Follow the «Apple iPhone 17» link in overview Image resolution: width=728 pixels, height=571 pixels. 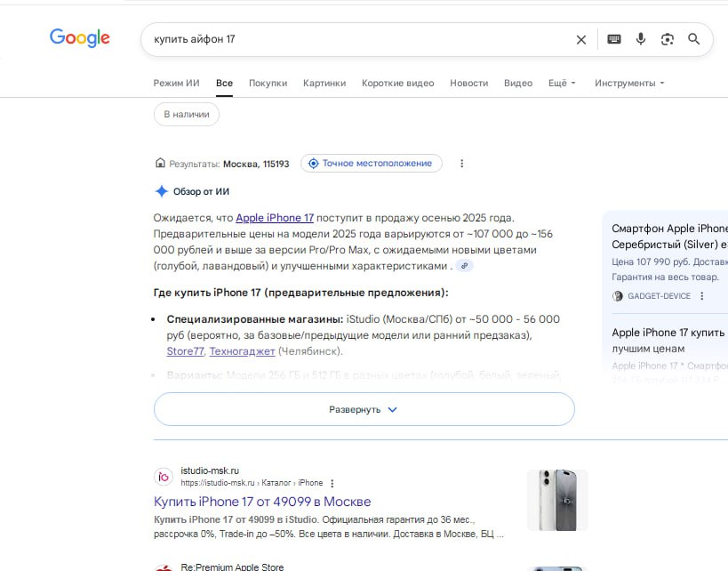275,217
